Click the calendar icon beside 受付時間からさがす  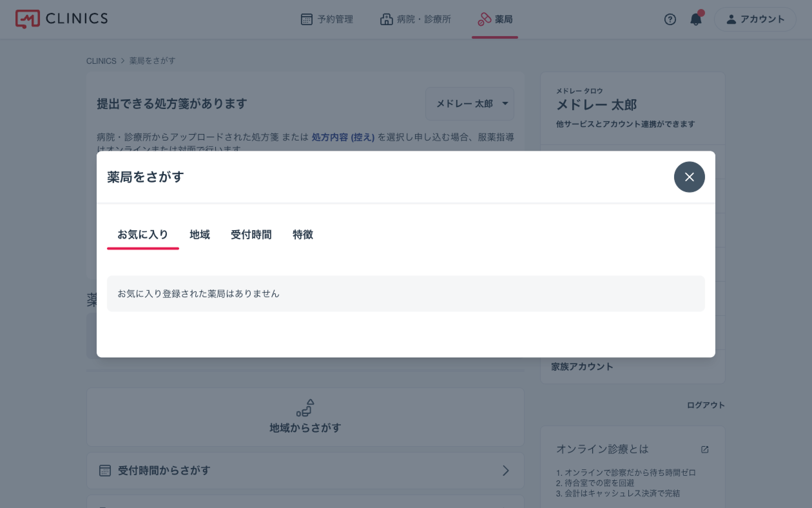click(105, 470)
